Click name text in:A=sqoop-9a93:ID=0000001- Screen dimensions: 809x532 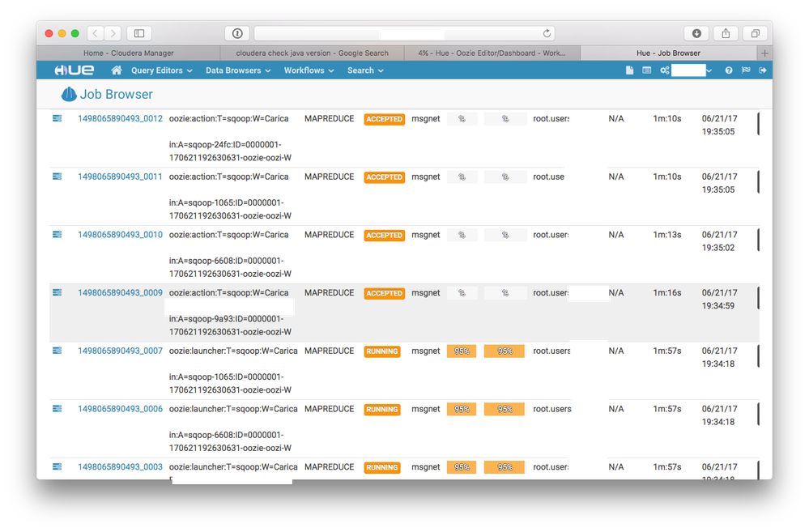(x=225, y=318)
